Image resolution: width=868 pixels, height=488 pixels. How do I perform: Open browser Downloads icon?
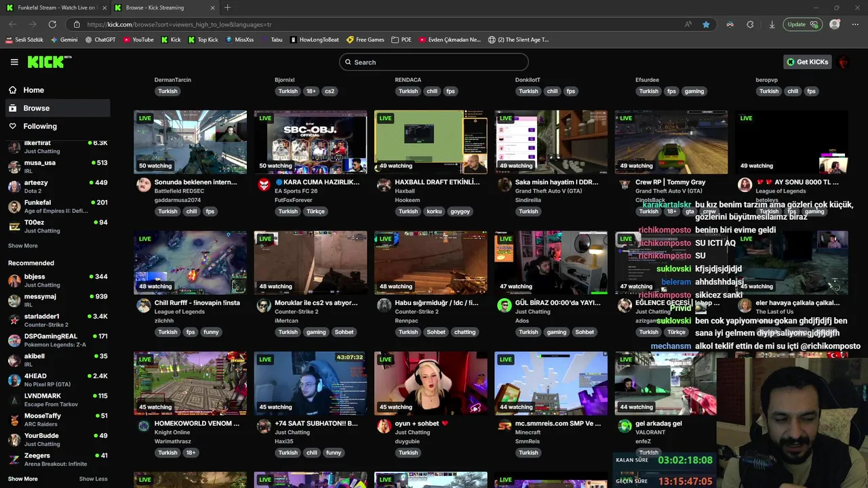pyautogui.click(x=772, y=24)
